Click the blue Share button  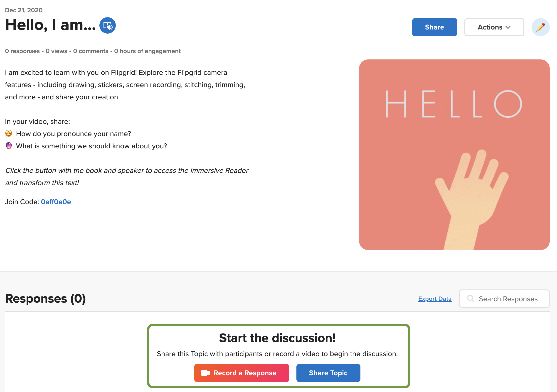434,27
